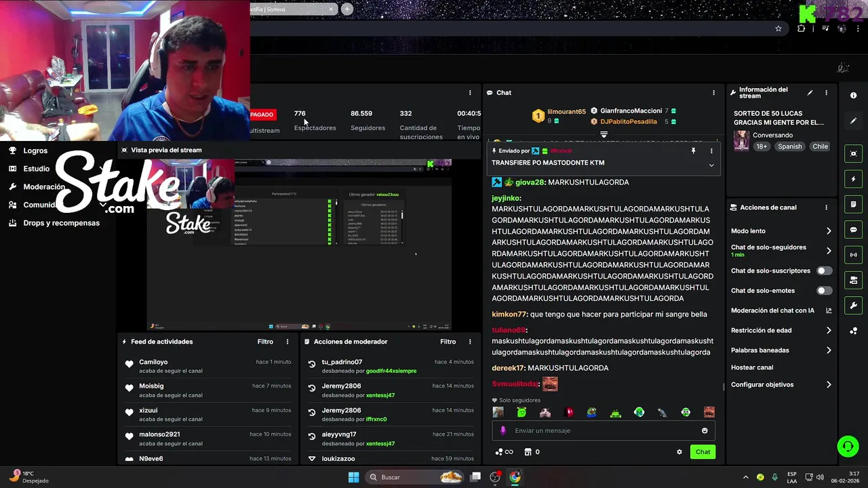This screenshot has width=868, height=488.
Task: Toggle the wrench moderation widget icon
Action: coord(853,305)
